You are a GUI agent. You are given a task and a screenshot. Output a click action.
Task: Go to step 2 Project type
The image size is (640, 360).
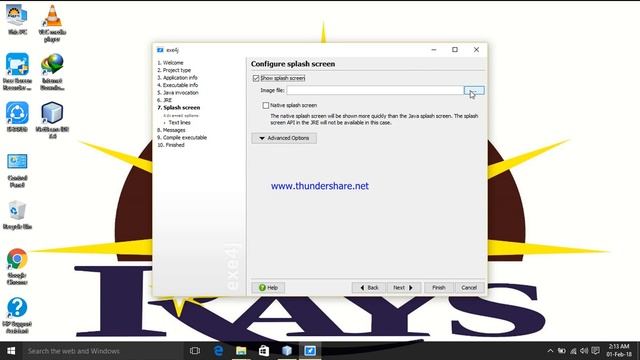[x=174, y=70]
